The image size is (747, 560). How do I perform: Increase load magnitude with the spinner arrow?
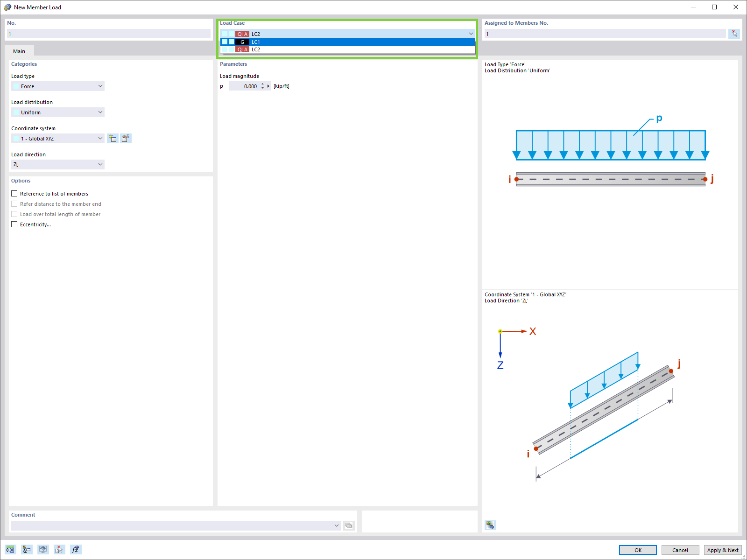click(263, 84)
